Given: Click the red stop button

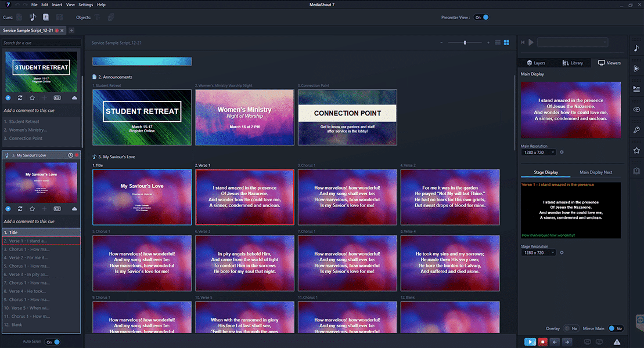Looking at the screenshot, I should [x=543, y=342].
